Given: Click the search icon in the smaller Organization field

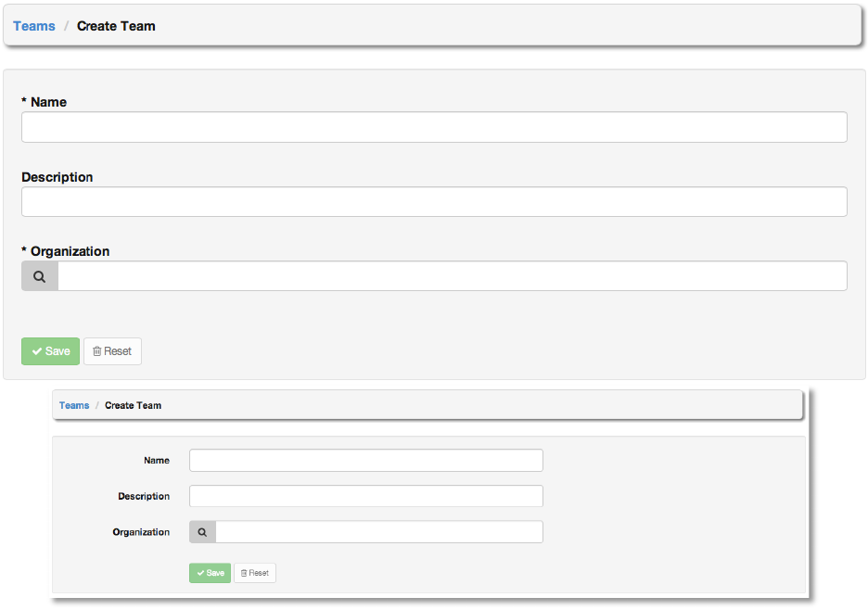Looking at the screenshot, I should pos(203,532).
